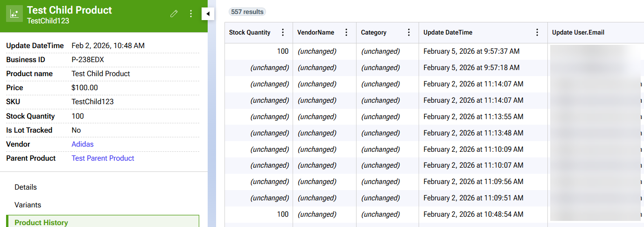Screen dimensions: 644x227
Task: Click the Update DateTime column header label
Action: click(448, 33)
